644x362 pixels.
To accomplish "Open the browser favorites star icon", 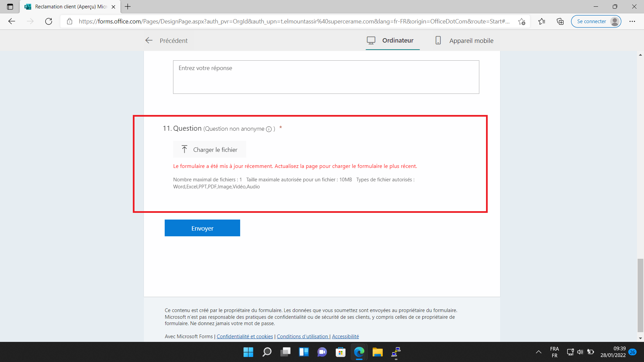I will [x=542, y=21].
